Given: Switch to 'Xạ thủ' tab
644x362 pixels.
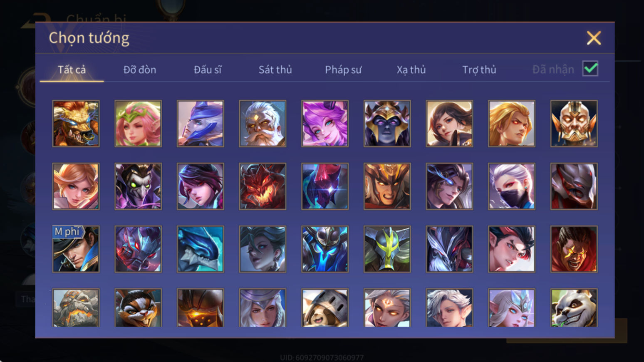Looking at the screenshot, I should 411,69.
